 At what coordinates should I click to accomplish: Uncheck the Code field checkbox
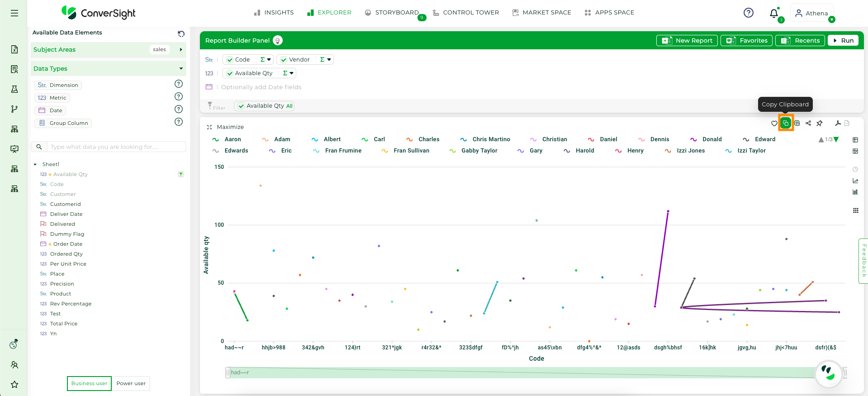click(x=230, y=60)
